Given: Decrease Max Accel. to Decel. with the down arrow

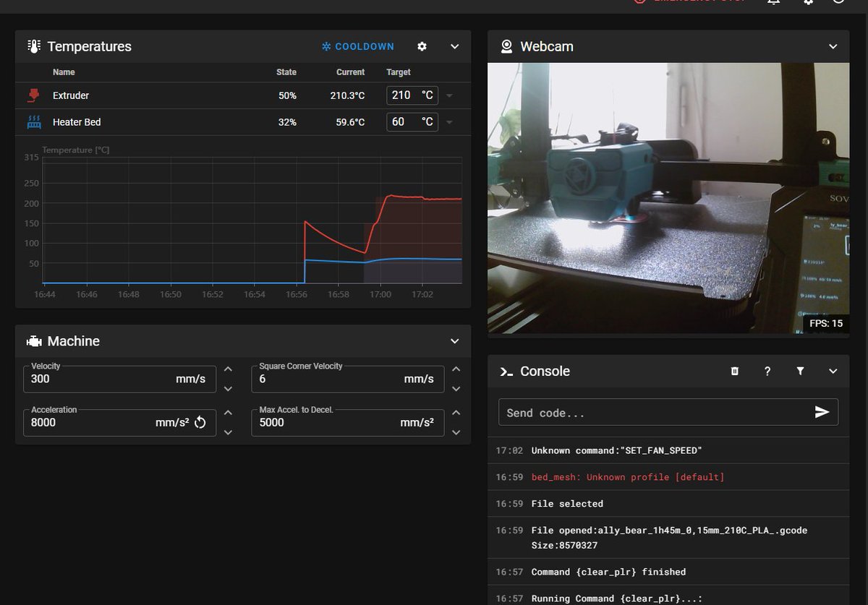Looking at the screenshot, I should [x=456, y=432].
